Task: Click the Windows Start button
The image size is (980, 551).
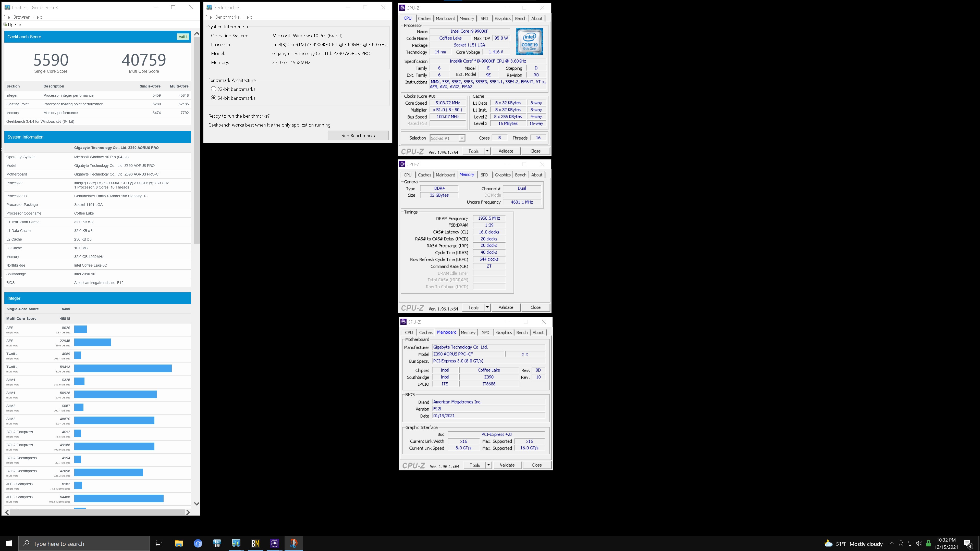Action: click(x=9, y=543)
